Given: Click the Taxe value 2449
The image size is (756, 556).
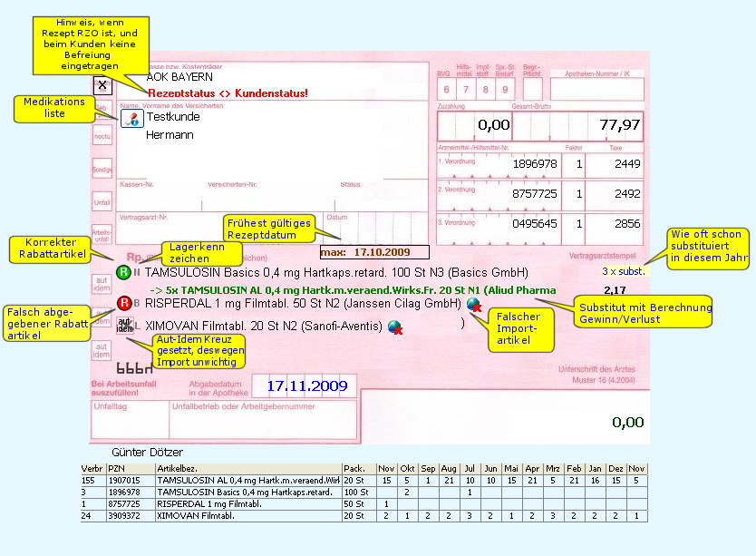Looking at the screenshot, I should 627,164.
